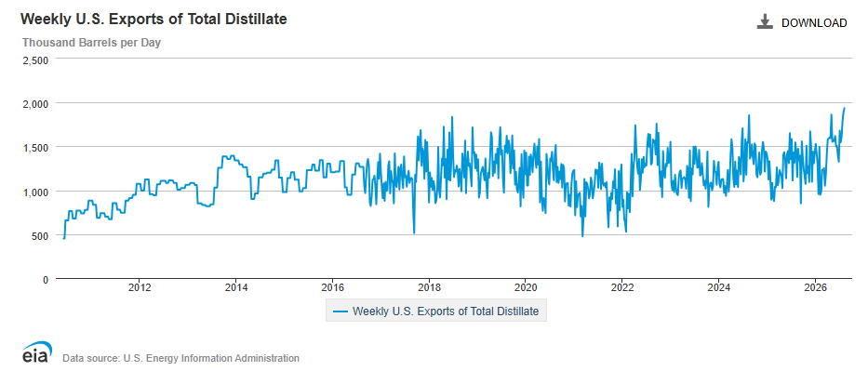Click the eia logo
This screenshot has height=371, width=868.
tap(37, 351)
